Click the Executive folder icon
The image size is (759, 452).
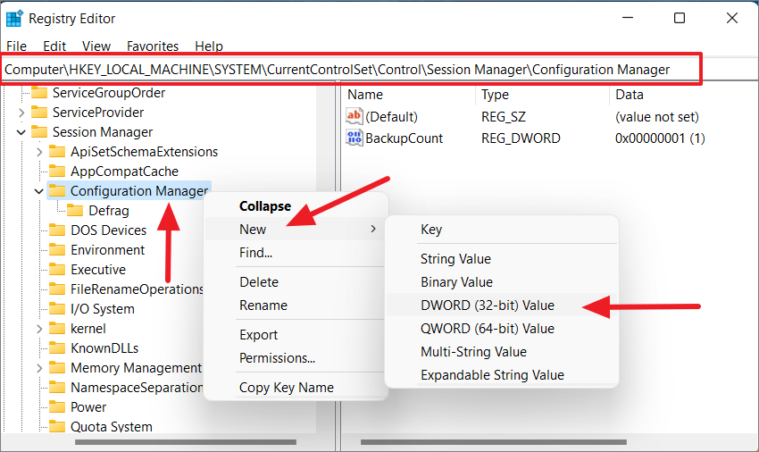click(x=57, y=269)
